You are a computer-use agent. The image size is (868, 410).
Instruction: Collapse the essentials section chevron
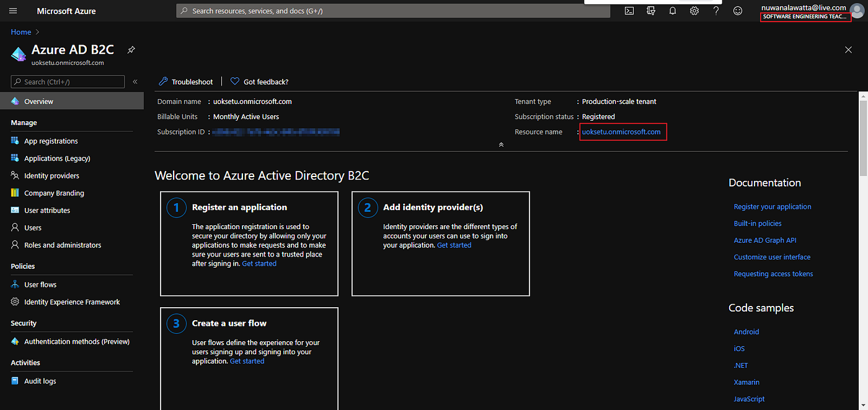click(x=501, y=144)
